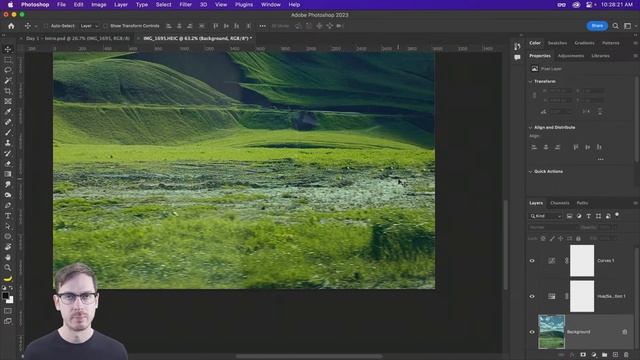This screenshot has height=360, width=640.
Task: Open the Auto-Select Layer dropdown
Action: tap(89, 26)
